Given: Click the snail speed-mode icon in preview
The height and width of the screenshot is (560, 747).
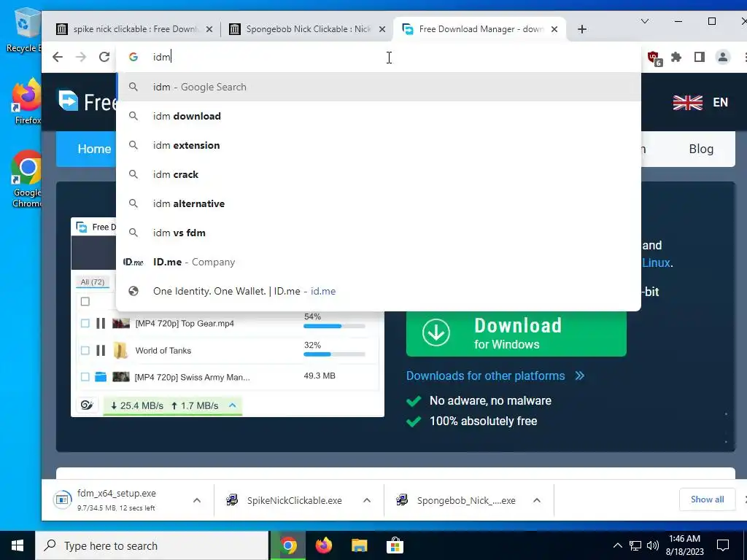Looking at the screenshot, I should [x=88, y=405].
